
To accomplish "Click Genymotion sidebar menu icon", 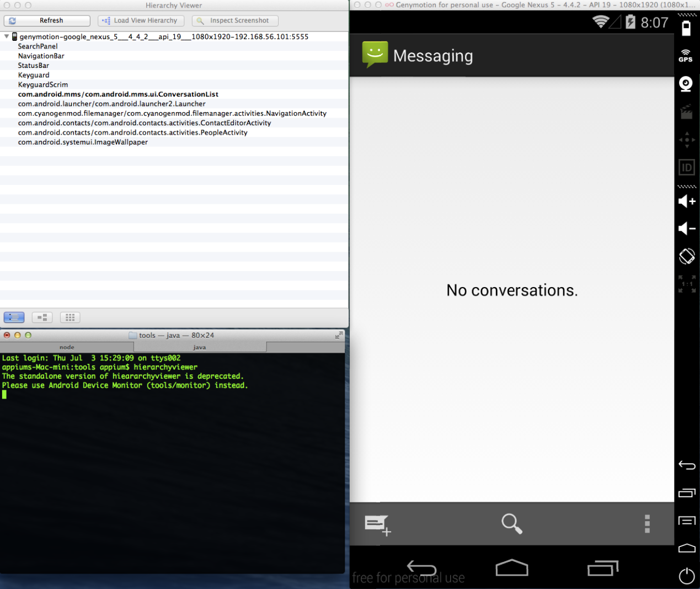I will [x=687, y=521].
